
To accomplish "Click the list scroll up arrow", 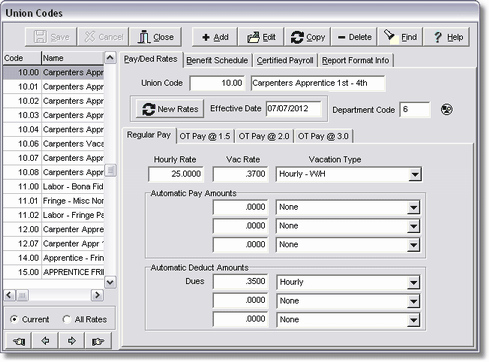I will coord(110,58).
